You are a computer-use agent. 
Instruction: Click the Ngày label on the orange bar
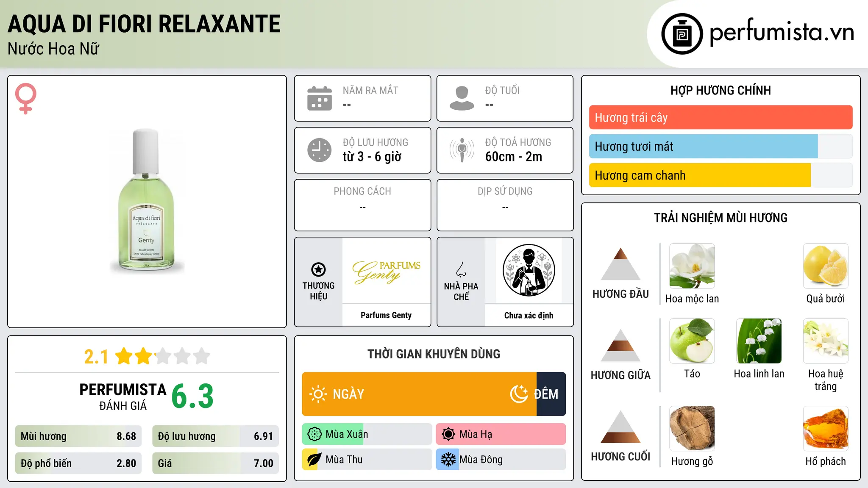point(348,394)
